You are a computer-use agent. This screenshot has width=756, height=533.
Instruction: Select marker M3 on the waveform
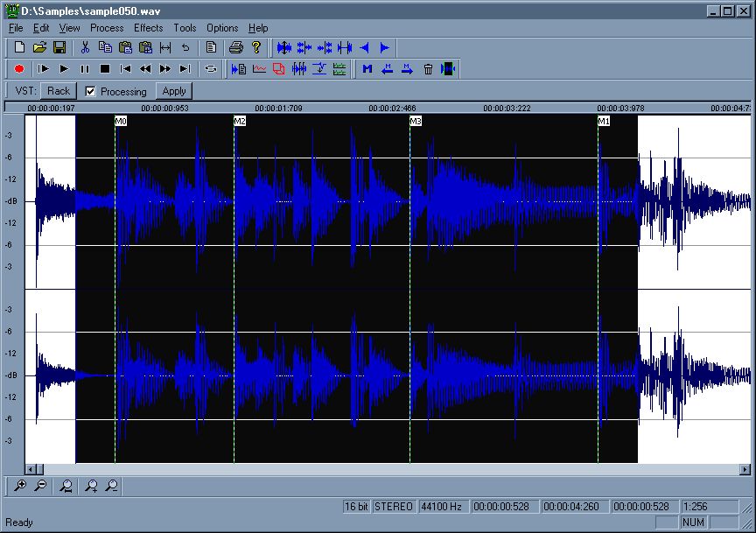(416, 121)
